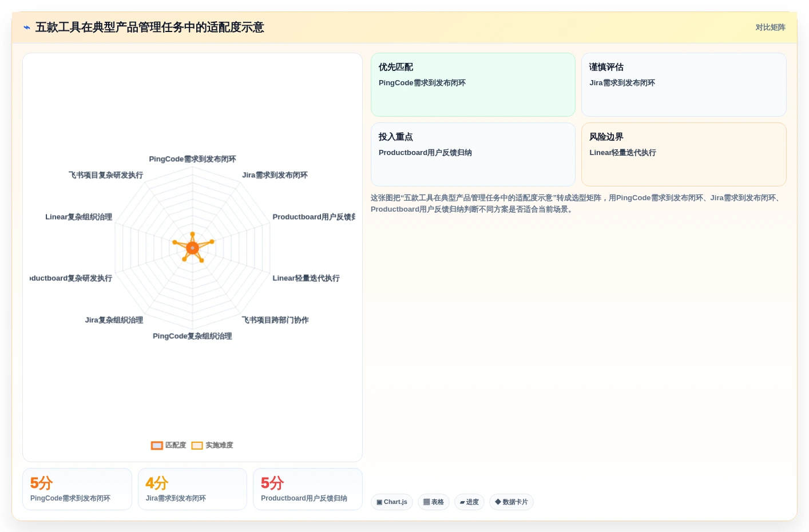Click radar axis label 飞书项目跨部门协作

tap(275, 320)
